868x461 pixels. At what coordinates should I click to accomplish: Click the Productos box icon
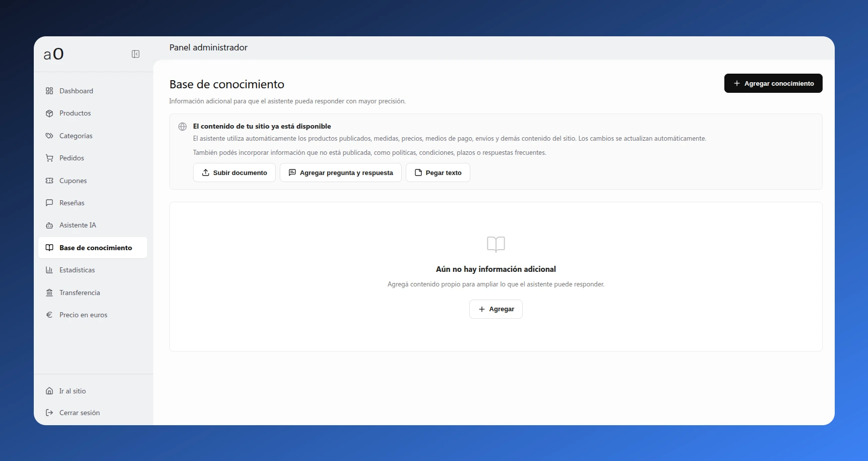[x=49, y=113]
